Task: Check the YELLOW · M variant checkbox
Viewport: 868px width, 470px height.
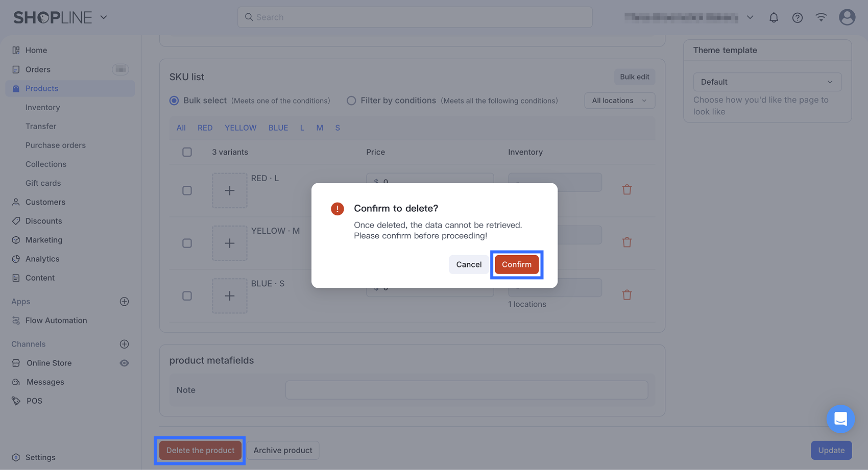Action: (187, 243)
